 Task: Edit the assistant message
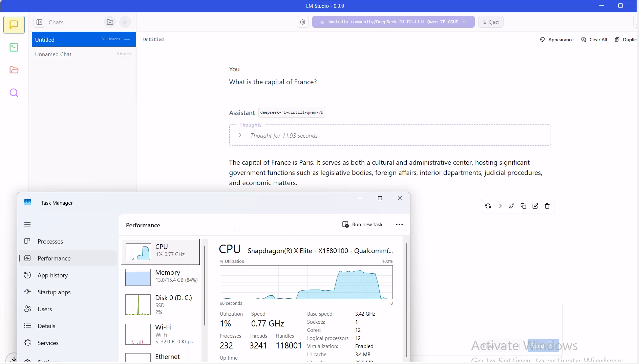tap(535, 206)
